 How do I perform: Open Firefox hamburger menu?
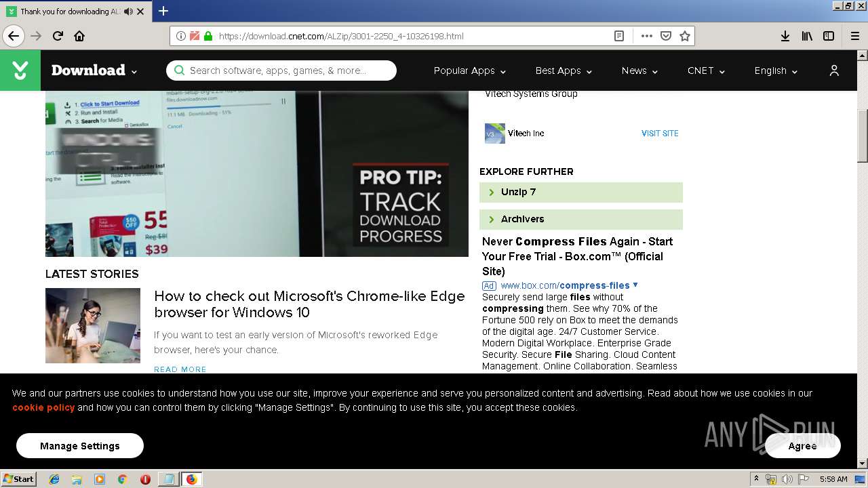click(x=855, y=36)
